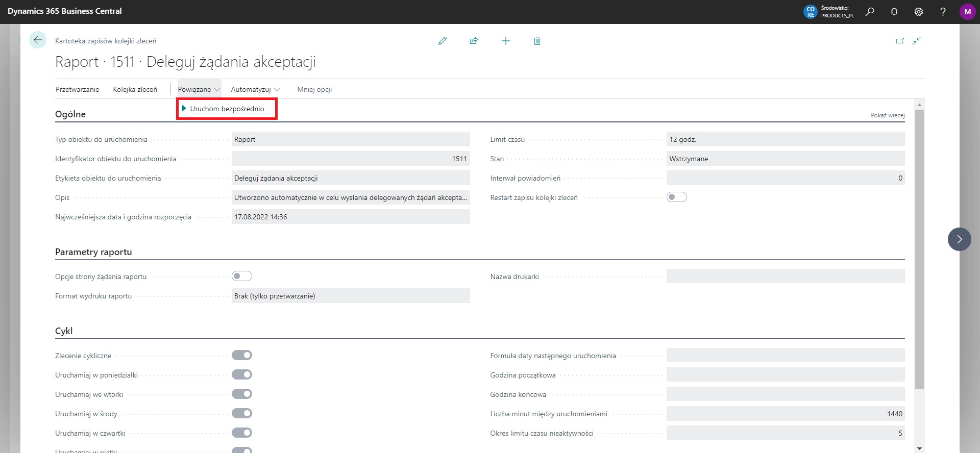Open page in new window icon
980x453 pixels.
[900, 41]
